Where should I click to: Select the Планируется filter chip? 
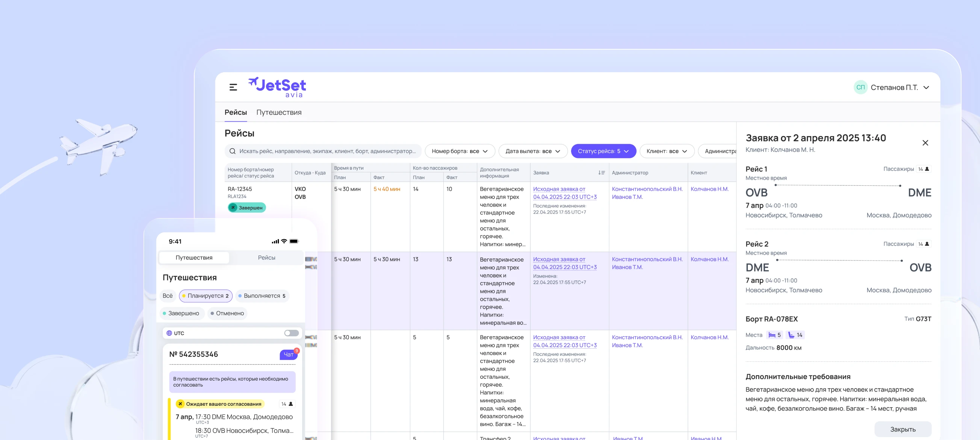[x=206, y=296]
